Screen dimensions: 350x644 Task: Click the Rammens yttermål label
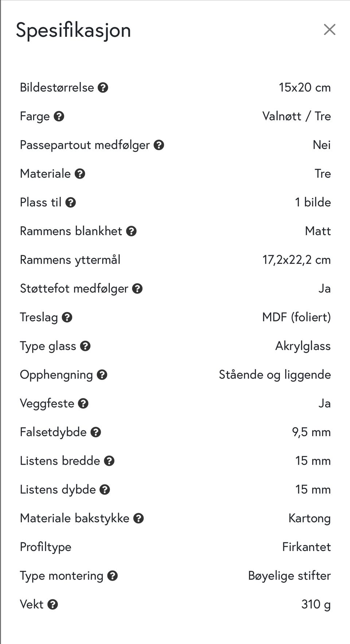(70, 260)
